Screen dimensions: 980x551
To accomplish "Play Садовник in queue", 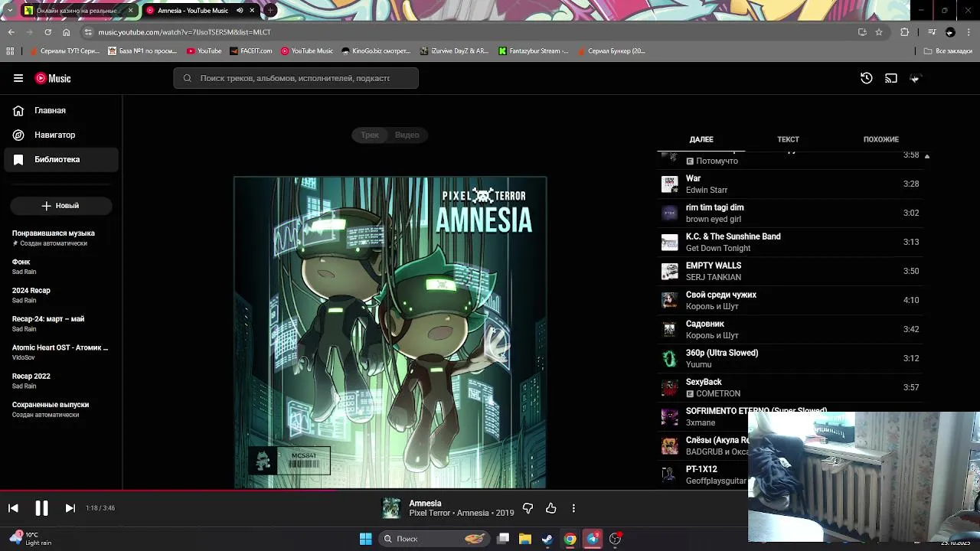I will (x=790, y=329).
